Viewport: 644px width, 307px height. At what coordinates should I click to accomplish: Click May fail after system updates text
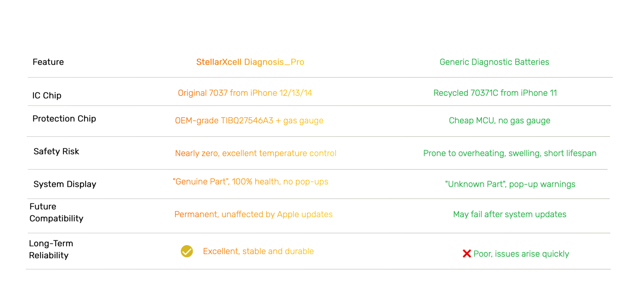[509, 214]
